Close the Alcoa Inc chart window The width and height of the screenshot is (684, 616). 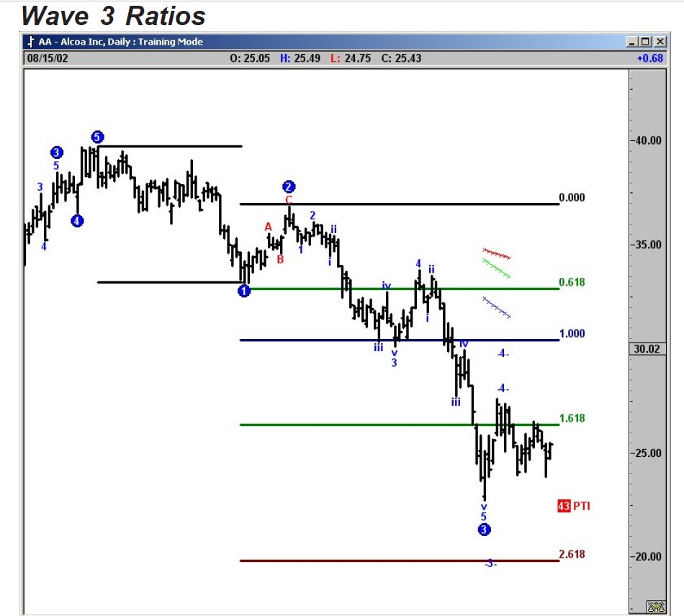[x=658, y=42]
